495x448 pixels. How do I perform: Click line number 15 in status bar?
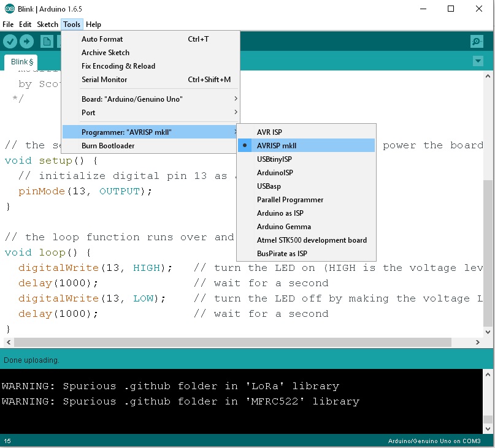tap(7, 441)
